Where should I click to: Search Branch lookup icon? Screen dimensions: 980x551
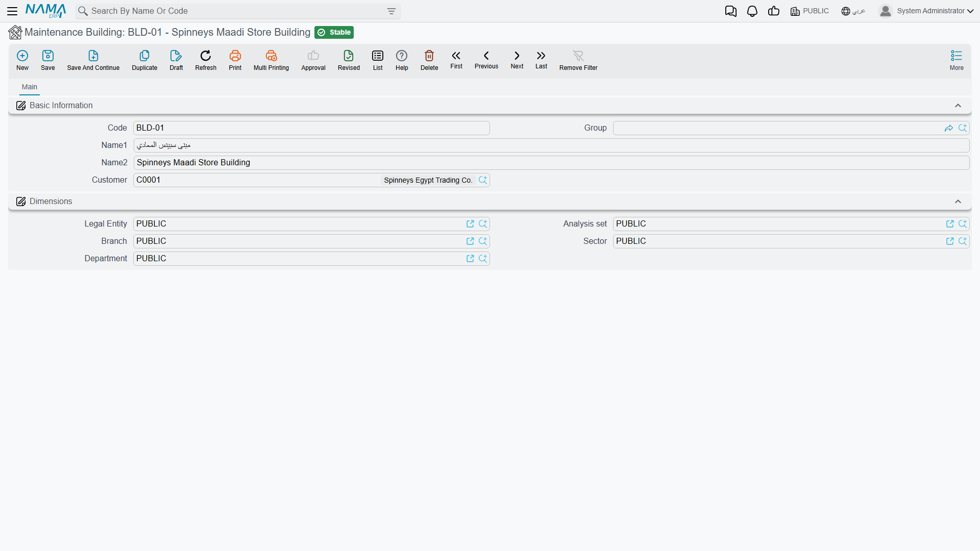click(483, 241)
